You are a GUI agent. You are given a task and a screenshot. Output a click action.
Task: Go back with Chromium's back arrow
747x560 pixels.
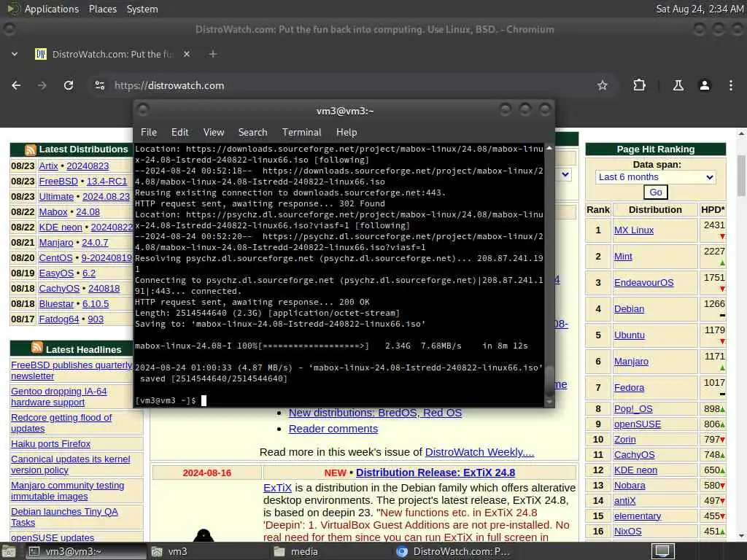tap(16, 85)
